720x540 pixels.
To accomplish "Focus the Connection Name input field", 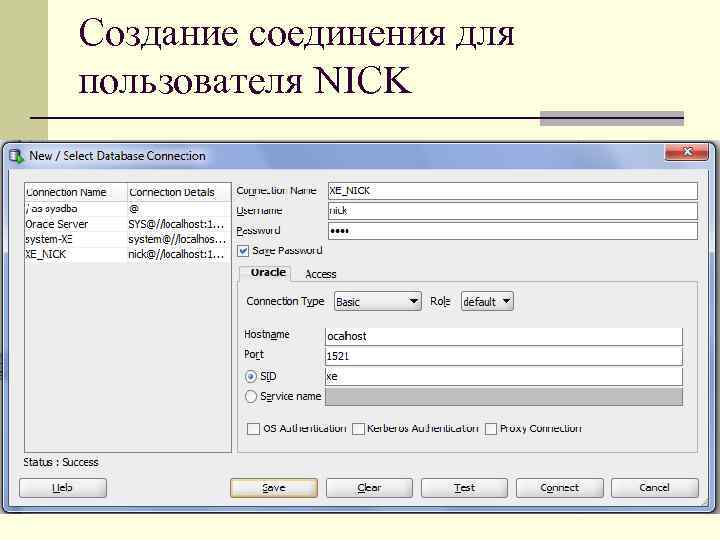I will tap(513, 191).
